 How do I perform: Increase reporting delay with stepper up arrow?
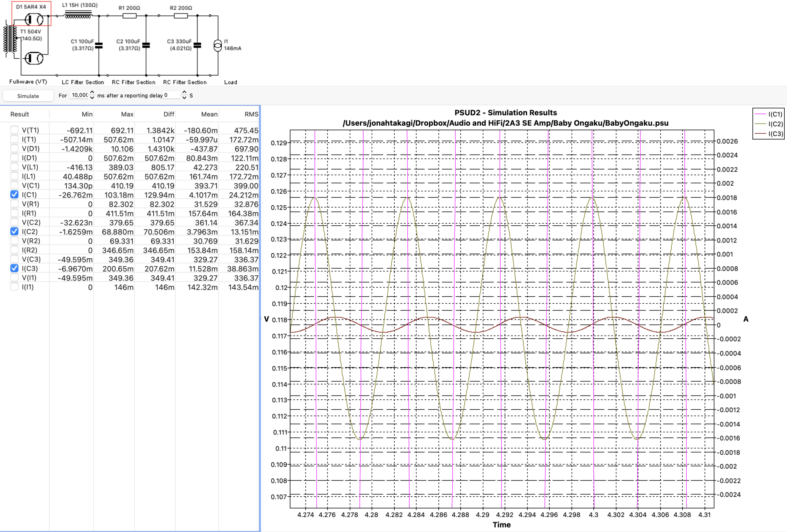(x=184, y=93)
